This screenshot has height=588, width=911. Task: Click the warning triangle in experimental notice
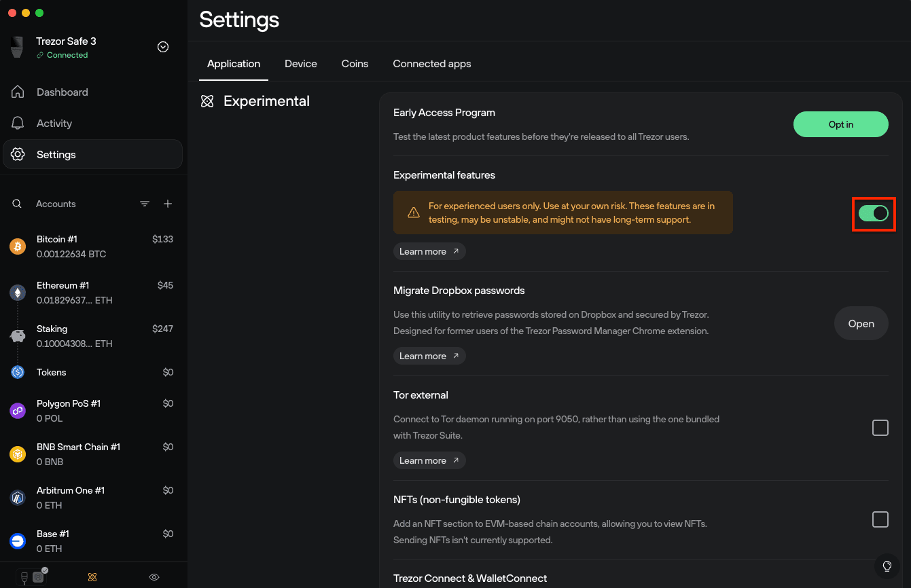tap(413, 213)
